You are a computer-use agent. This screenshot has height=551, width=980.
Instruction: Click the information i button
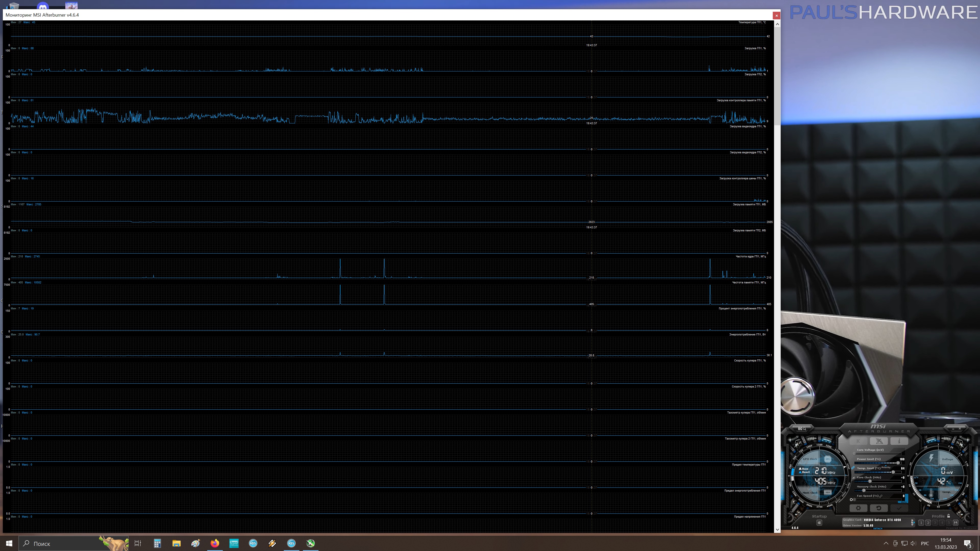tap(899, 441)
